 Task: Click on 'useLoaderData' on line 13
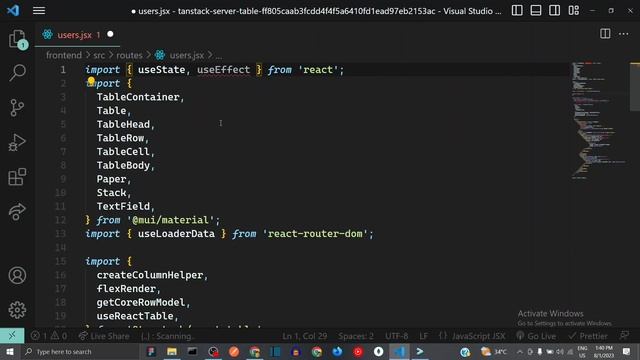tap(176, 234)
